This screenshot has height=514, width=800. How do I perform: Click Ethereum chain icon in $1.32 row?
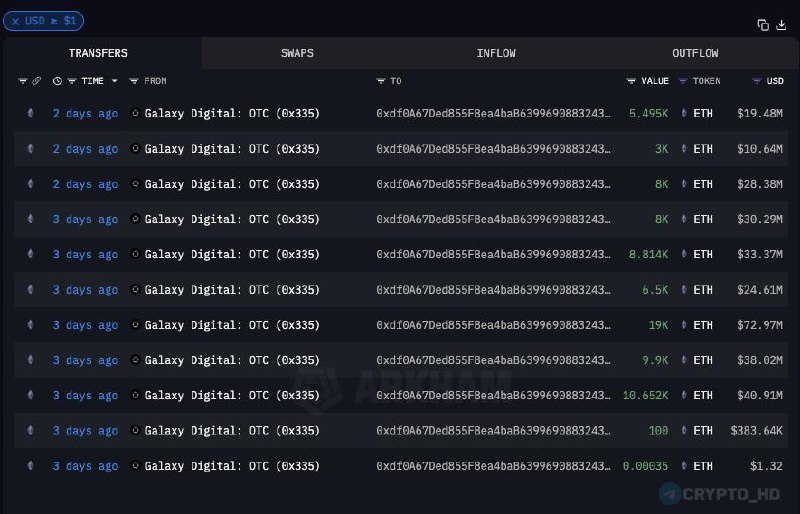31,466
